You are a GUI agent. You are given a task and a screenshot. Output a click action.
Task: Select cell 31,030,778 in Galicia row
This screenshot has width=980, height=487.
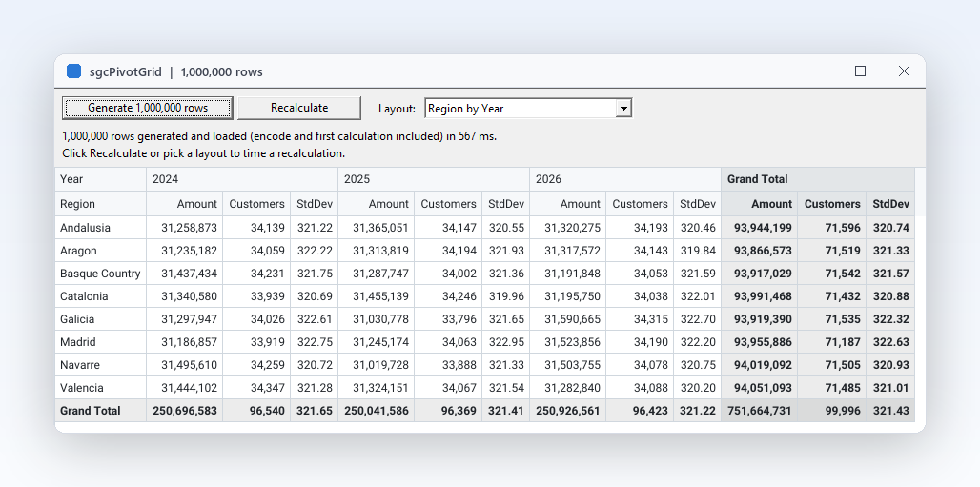click(377, 319)
